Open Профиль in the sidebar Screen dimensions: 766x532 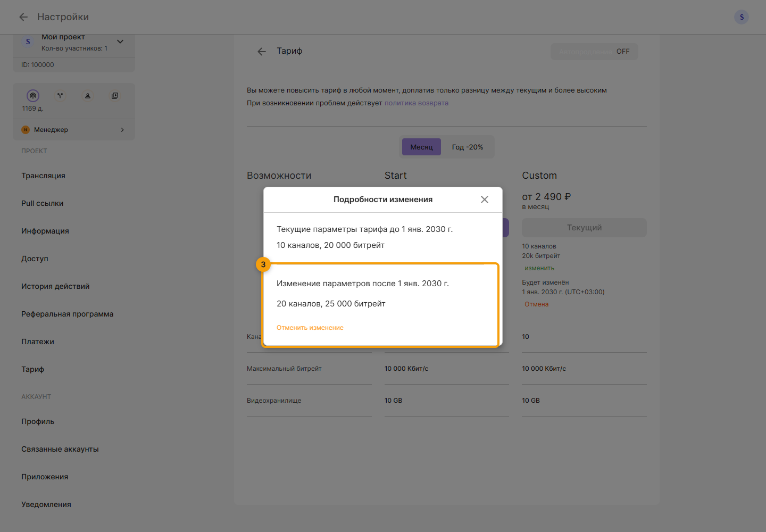tap(38, 421)
